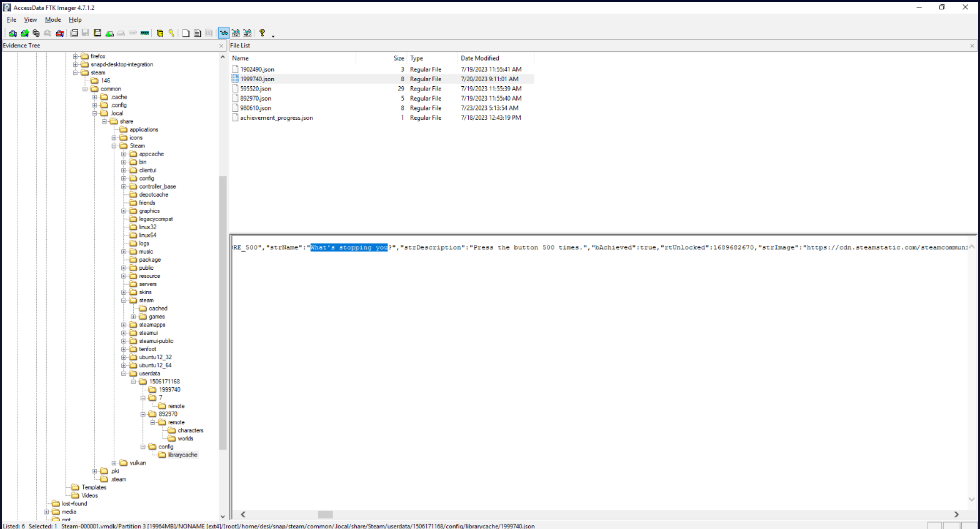Collapse the userdata folder node
The image size is (980, 529).
coord(124,373)
